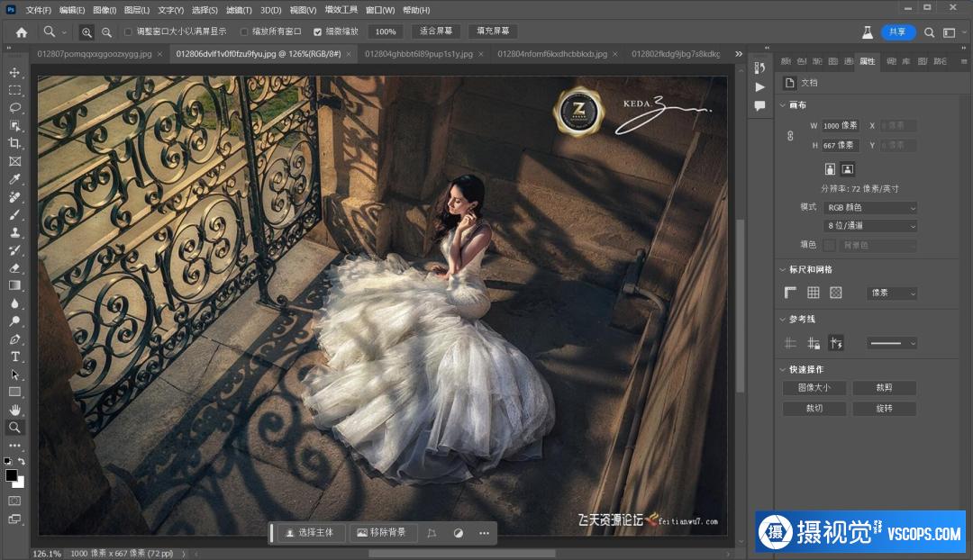Screen dimensions: 973x560
Task: Enable 缩放所有窗口 checkbox
Action: (x=244, y=32)
